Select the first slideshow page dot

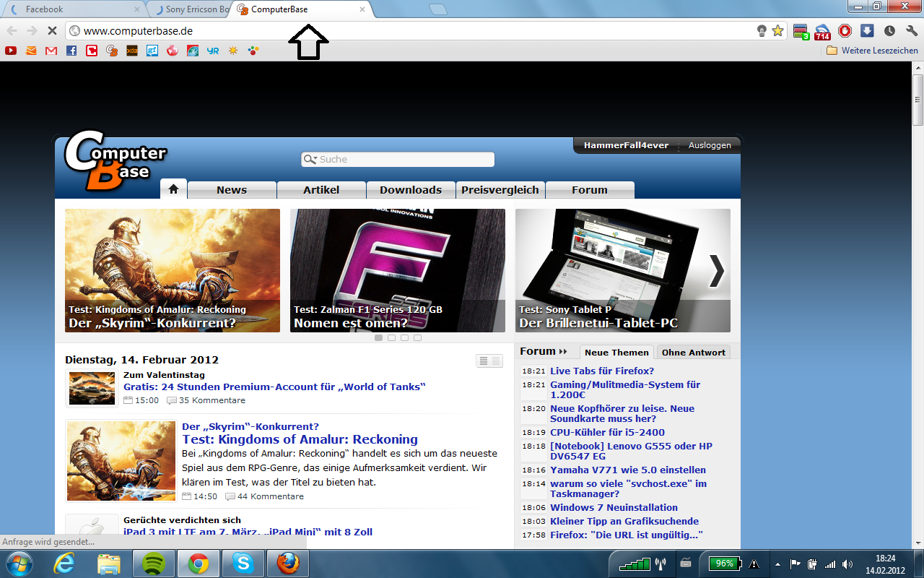click(379, 337)
